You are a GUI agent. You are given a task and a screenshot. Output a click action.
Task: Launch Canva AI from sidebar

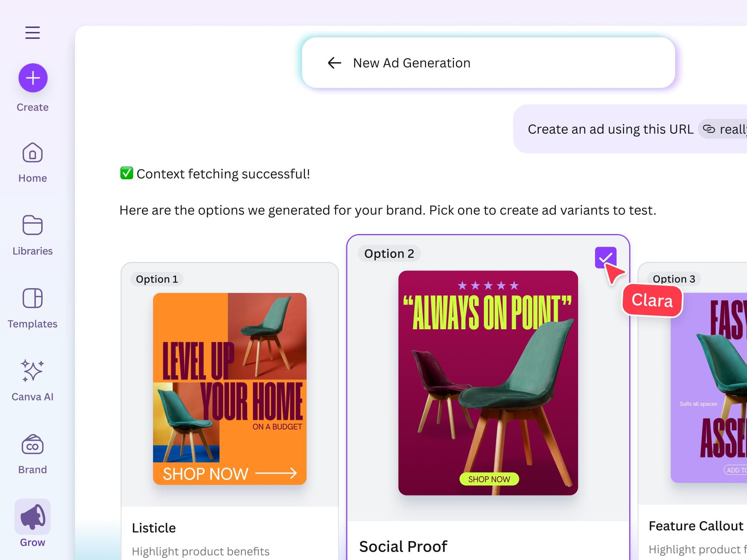pos(33,370)
